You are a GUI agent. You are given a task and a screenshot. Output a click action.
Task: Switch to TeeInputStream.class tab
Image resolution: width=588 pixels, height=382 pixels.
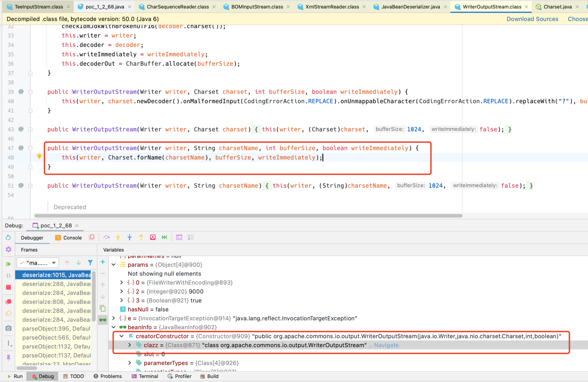pyautogui.click(x=38, y=7)
